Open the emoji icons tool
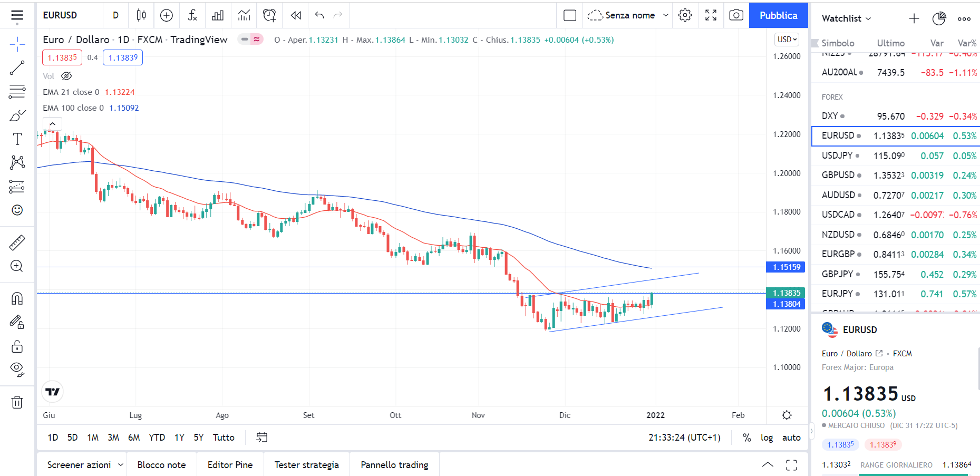980x476 pixels. (17, 210)
